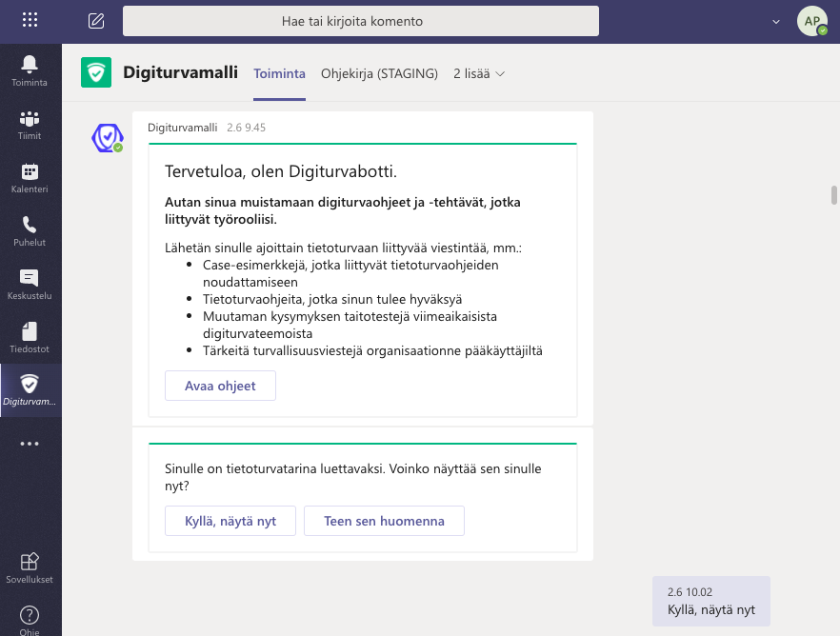Open Keskustelu chat in sidebar
The width and height of the screenshot is (840, 636).
(x=30, y=285)
